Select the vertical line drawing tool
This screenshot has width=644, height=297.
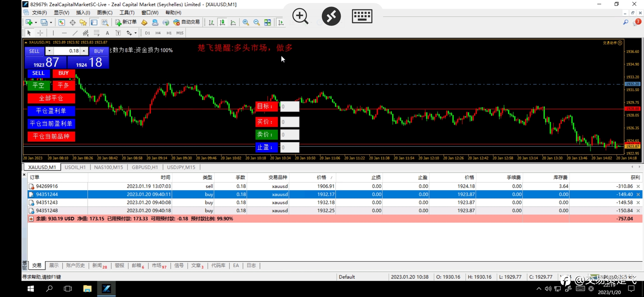(53, 33)
